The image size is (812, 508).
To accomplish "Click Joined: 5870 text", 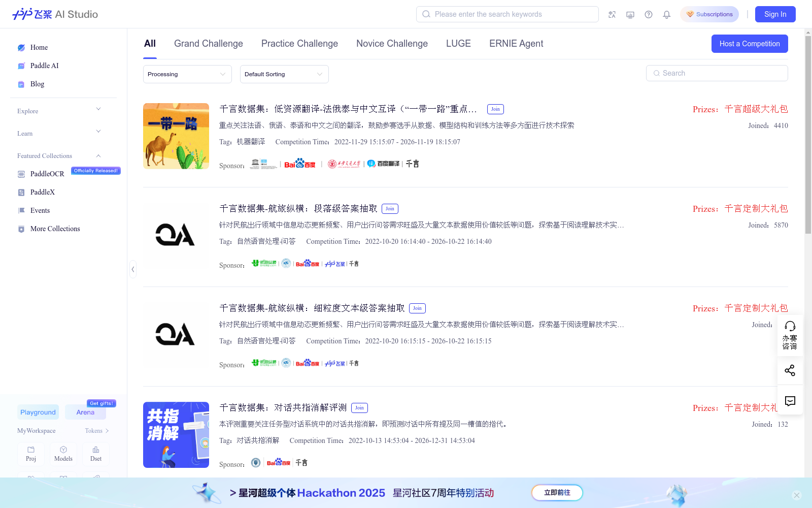I will point(768,226).
